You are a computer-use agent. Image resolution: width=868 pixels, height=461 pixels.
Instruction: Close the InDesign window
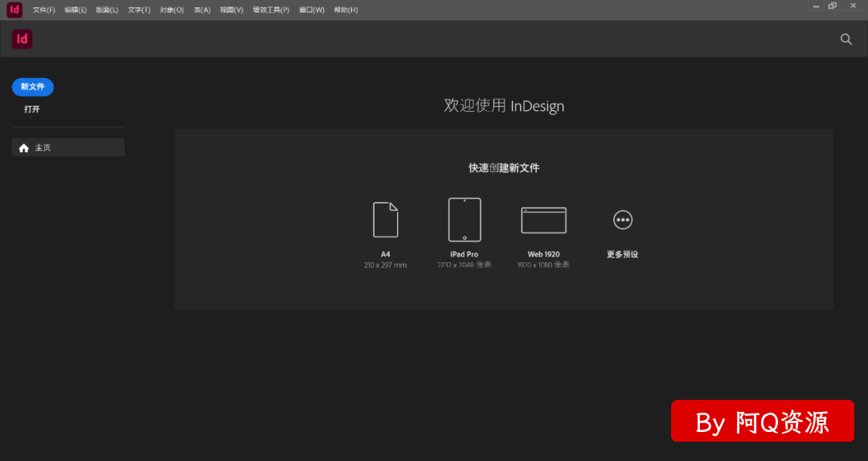coord(853,6)
